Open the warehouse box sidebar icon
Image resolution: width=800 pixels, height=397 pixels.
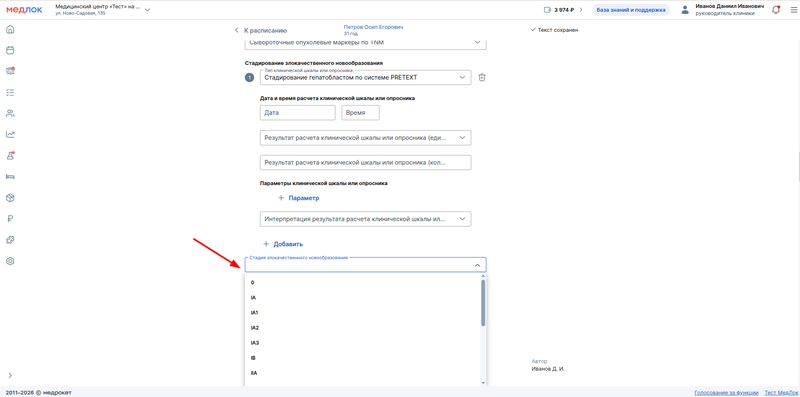pyautogui.click(x=10, y=197)
